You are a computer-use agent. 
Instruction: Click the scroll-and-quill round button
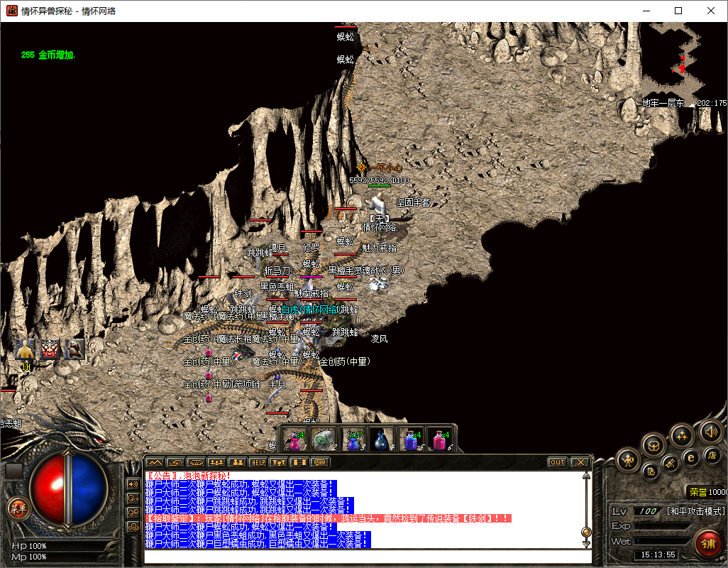point(651,472)
